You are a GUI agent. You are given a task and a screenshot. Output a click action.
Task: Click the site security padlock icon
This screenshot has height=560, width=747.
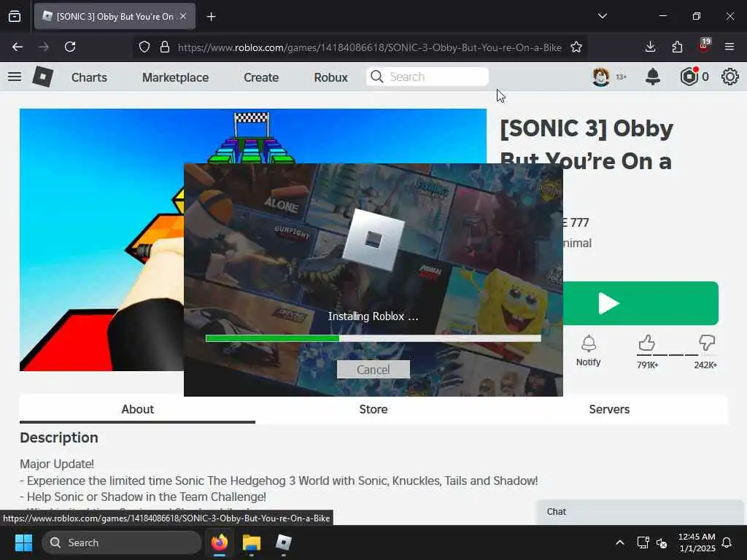165,47
